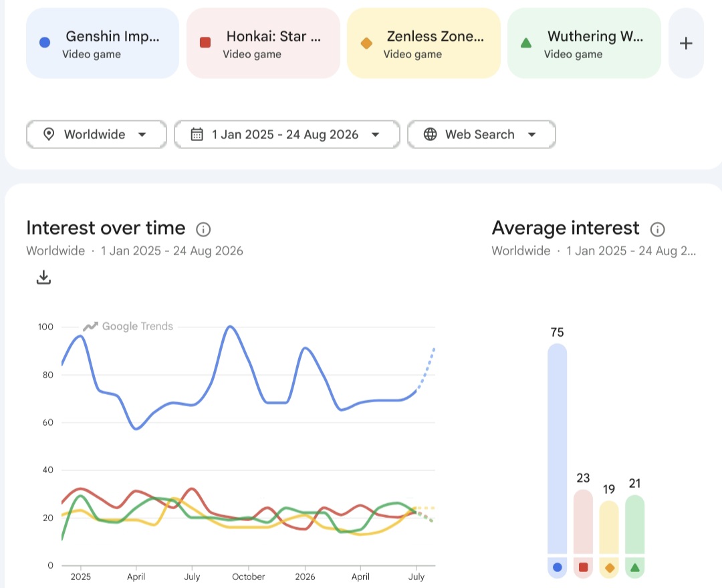Click the 75 value above blue bar
Screen dimensions: 722x588
pos(557,332)
